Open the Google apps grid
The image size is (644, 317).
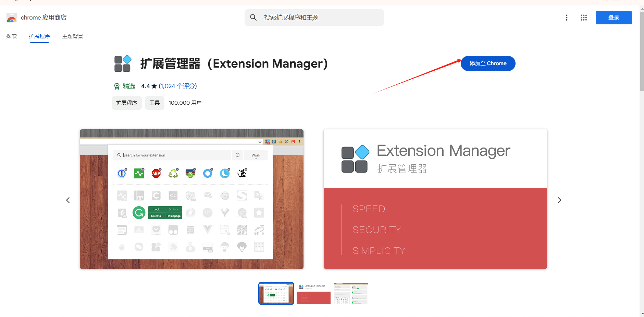(x=584, y=17)
